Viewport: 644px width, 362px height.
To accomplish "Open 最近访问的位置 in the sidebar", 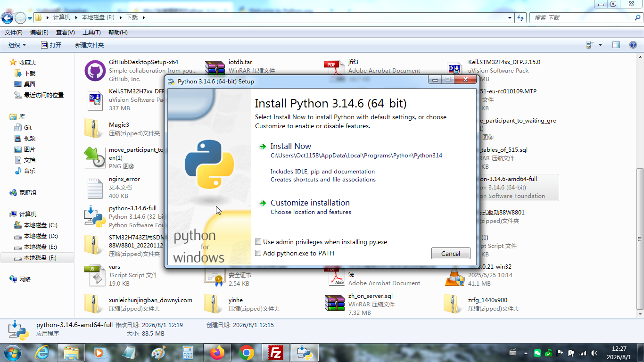I will click(x=39, y=95).
